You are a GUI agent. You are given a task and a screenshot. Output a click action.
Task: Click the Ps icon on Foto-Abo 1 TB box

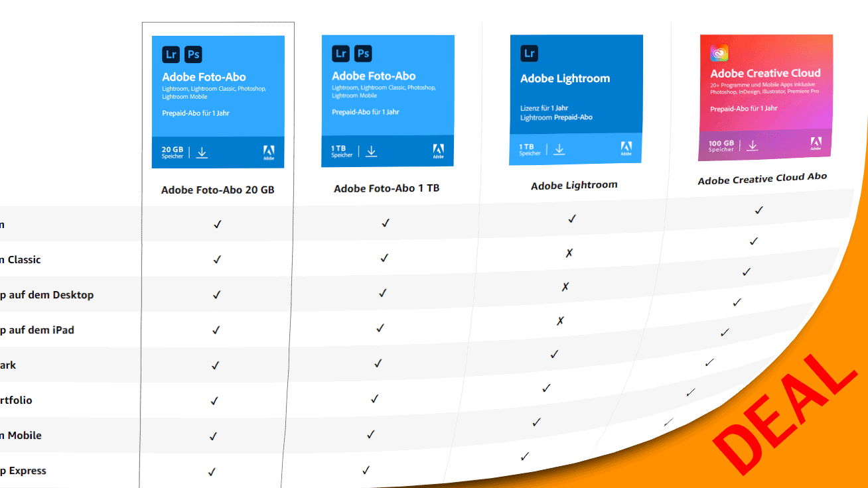363,53
